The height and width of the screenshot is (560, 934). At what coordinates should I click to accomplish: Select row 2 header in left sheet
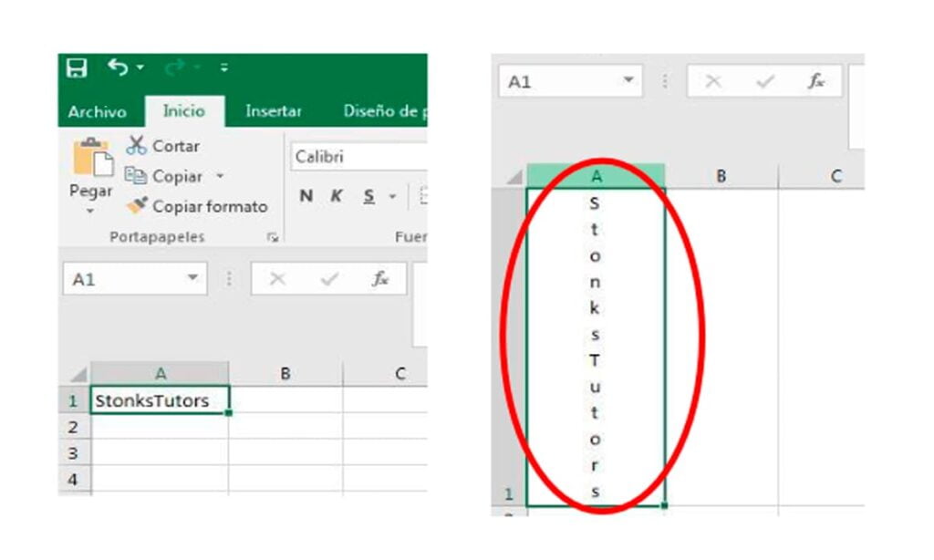click(73, 427)
